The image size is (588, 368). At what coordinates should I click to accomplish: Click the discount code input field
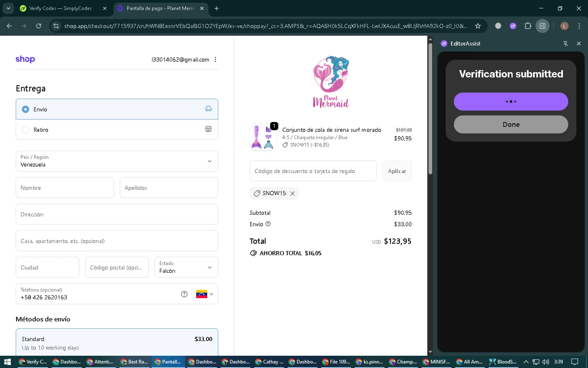(x=313, y=171)
